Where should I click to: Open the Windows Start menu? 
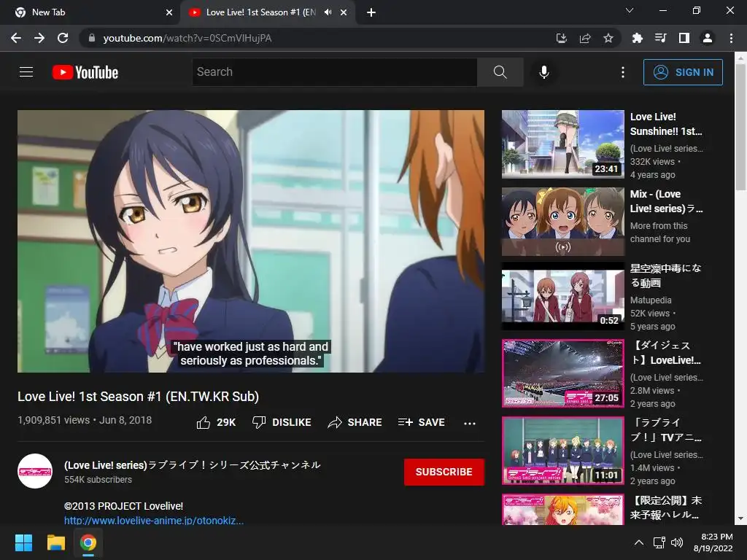coord(23,542)
